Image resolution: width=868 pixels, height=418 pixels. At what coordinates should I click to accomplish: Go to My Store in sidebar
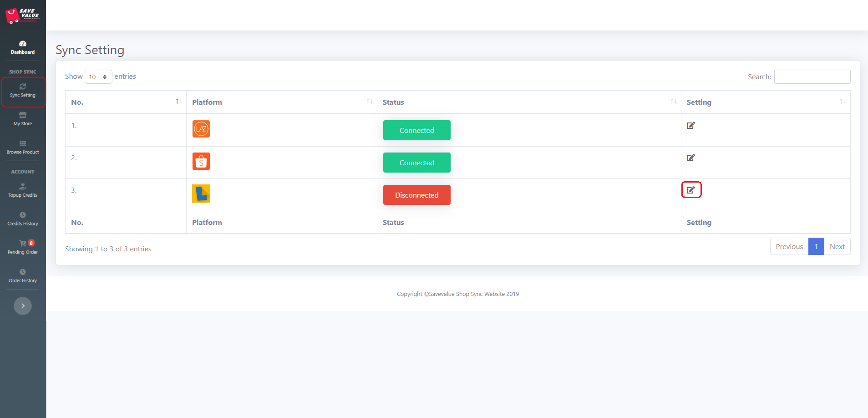23,119
